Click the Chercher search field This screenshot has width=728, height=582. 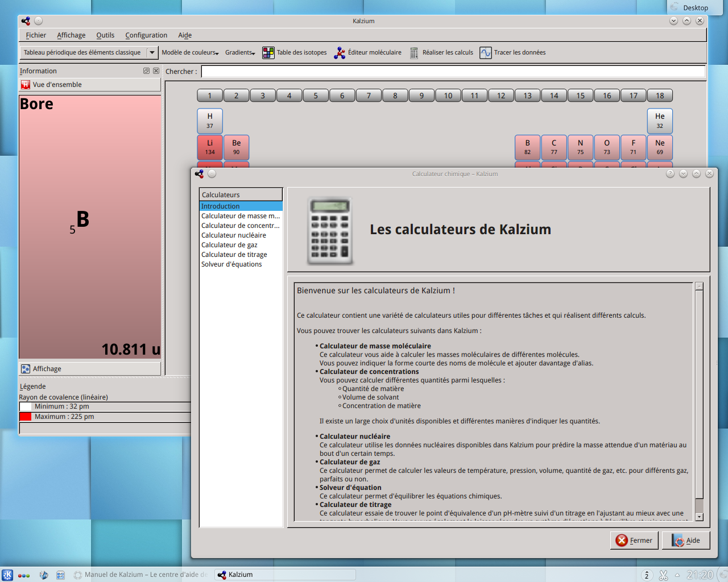[x=453, y=72]
